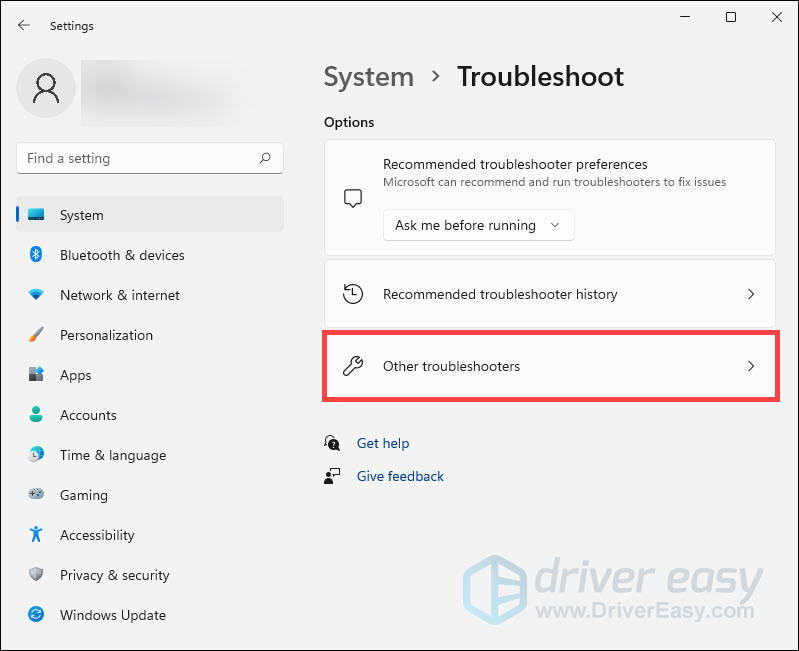Click the System breadcrumb in header
The image size is (799, 651).
point(368,77)
